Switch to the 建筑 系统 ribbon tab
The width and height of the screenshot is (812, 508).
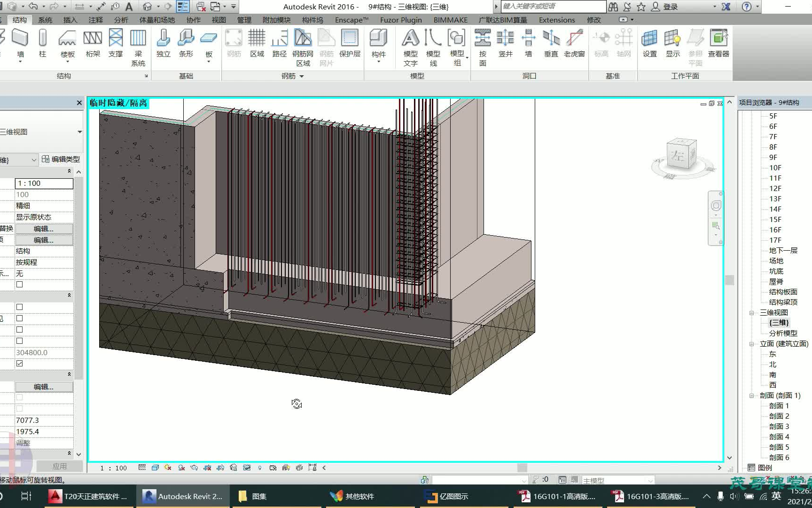pos(45,20)
